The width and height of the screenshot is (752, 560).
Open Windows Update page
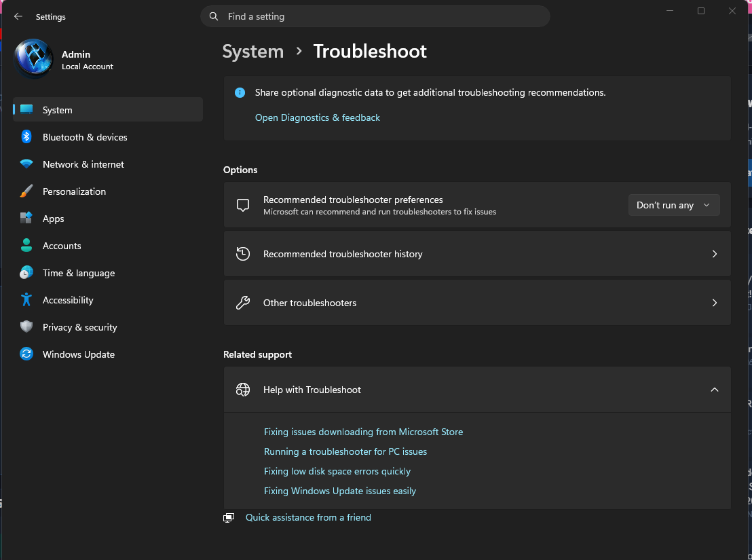[x=108, y=354]
